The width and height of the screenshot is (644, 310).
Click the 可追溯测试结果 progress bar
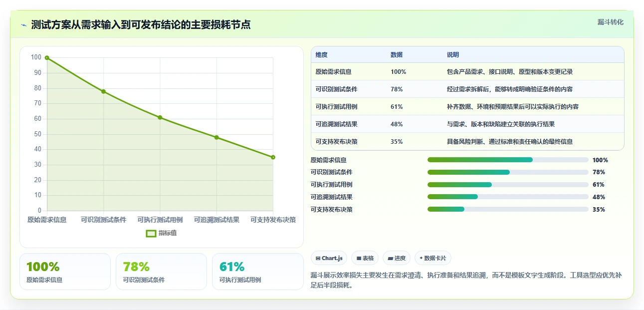pos(508,197)
